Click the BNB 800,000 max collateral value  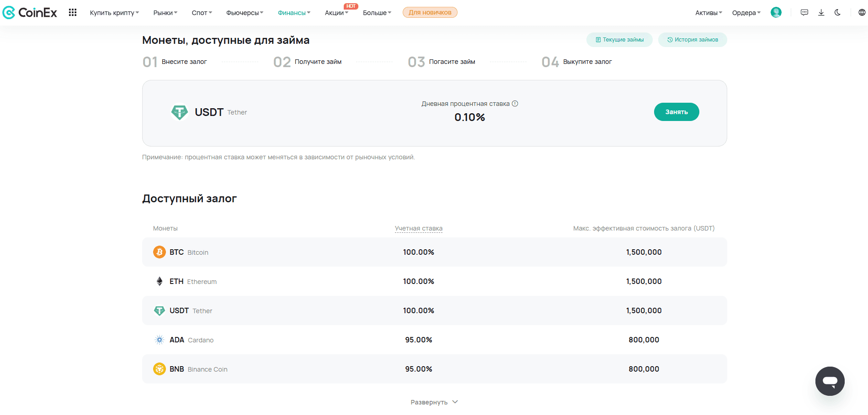(x=644, y=369)
